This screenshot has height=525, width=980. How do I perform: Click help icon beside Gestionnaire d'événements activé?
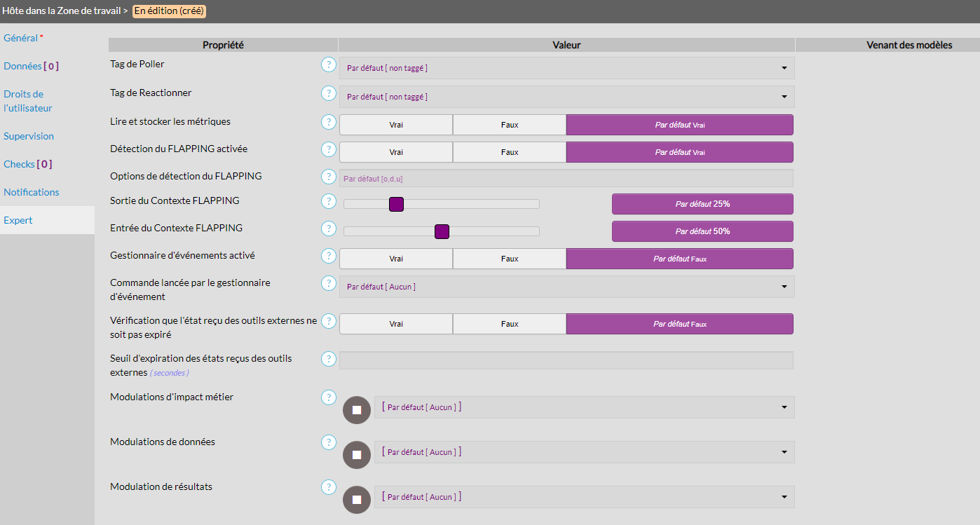pos(328,256)
